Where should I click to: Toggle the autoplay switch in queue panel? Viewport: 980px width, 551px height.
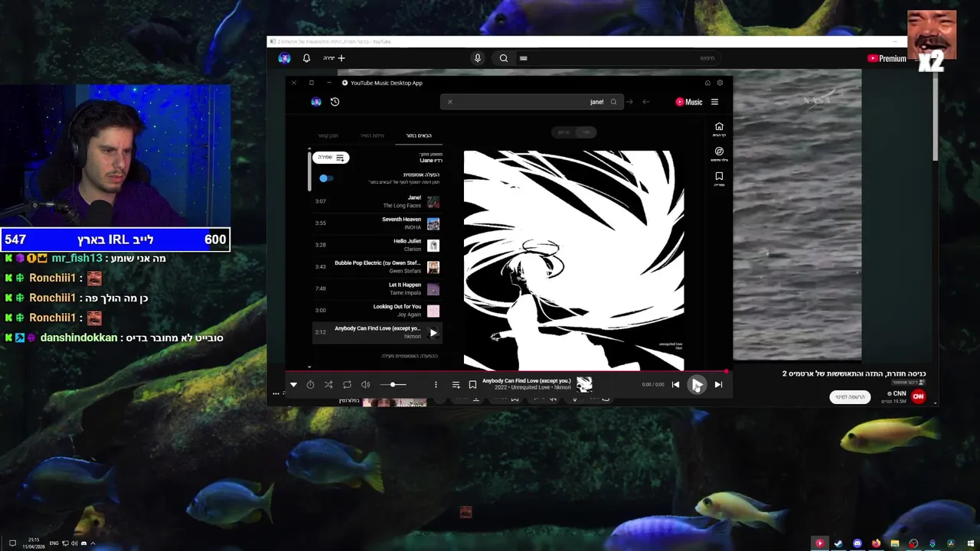point(325,178)
